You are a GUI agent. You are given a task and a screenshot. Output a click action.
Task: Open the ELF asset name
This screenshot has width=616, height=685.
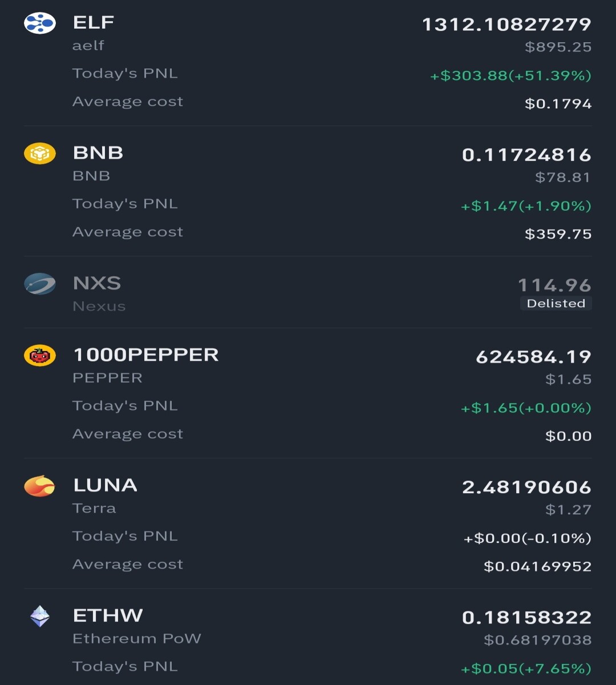pos(94,22)
